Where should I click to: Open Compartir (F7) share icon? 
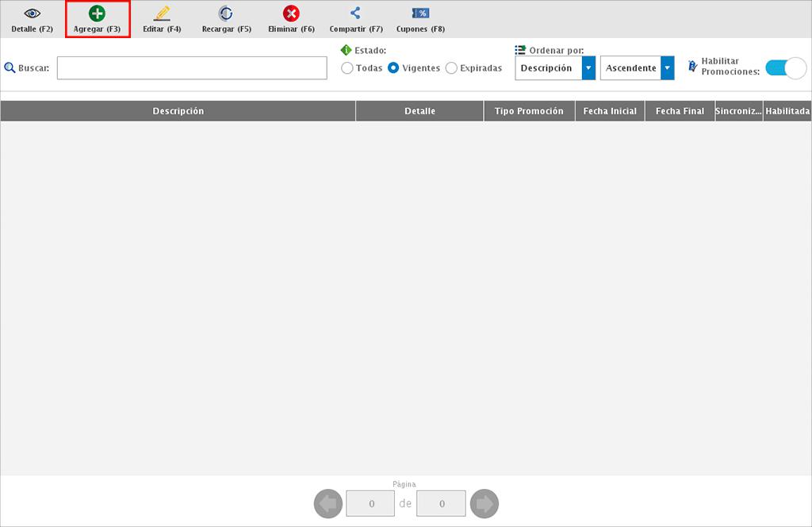click(x=355, y=13)
